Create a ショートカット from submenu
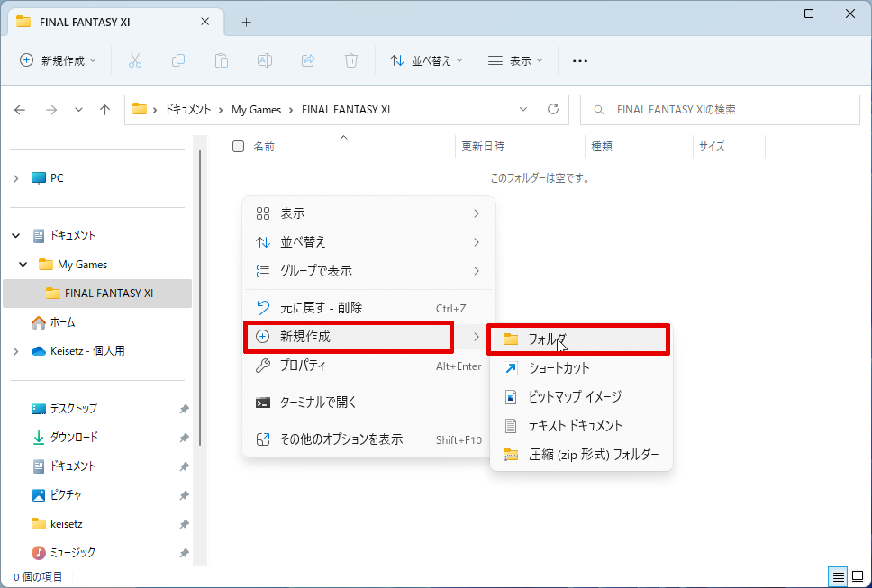The width and height of the screenshot is (872, 588). 581,368
